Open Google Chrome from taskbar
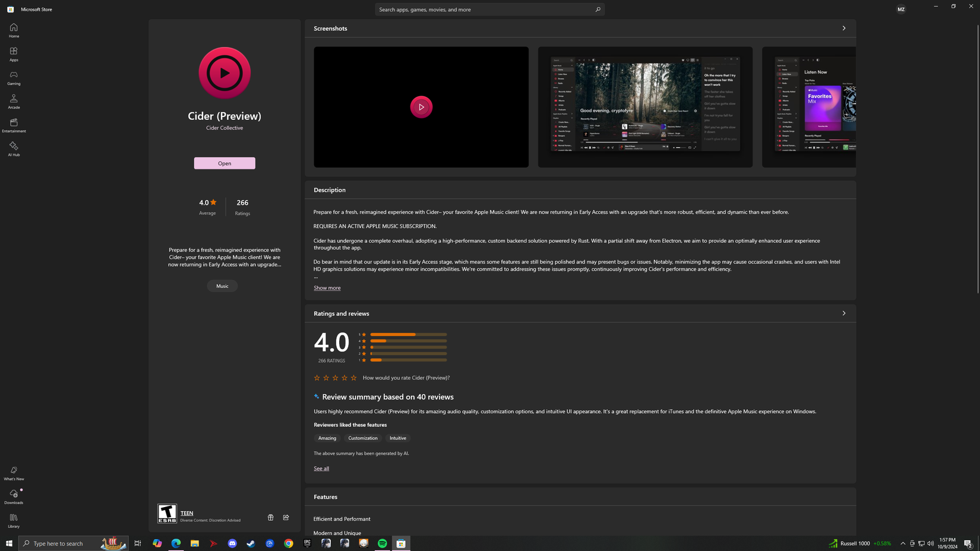The width and height of the screenshot is (980, 551). (289, 543)
